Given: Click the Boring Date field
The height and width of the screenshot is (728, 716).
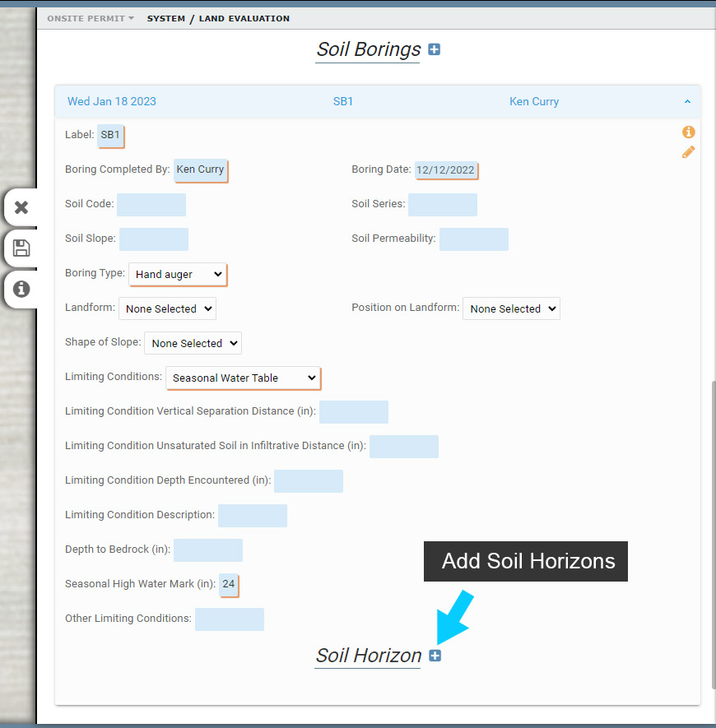Looking at the screenshot, I should click(446, 170).
